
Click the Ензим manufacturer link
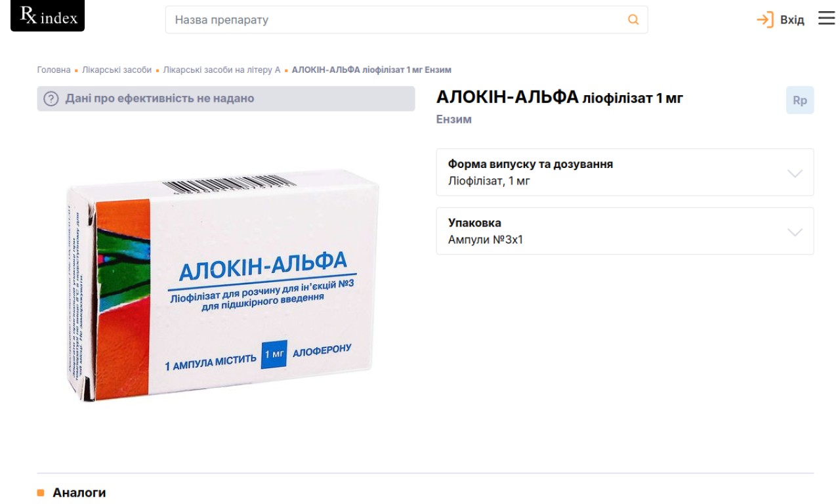click(454, 119)
